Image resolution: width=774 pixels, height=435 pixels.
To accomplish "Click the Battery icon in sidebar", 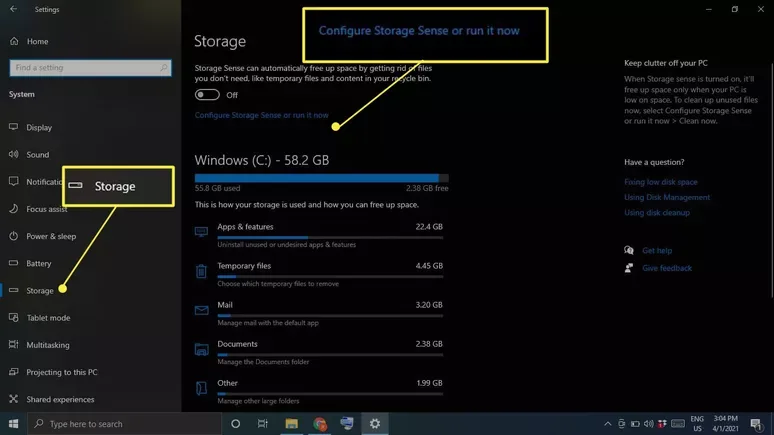I will [x=13, y=263].
